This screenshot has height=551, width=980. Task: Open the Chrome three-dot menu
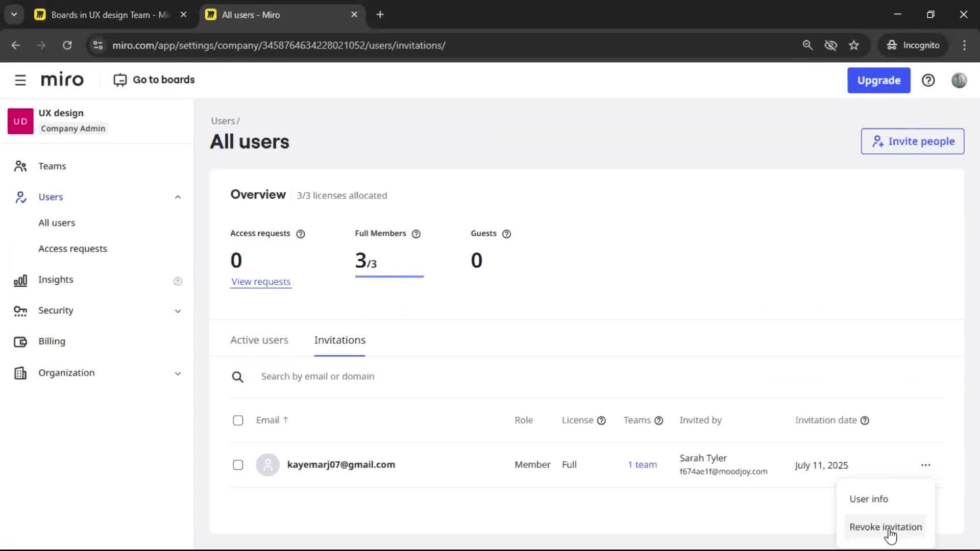pyautogui.click(x=964, y=45)
